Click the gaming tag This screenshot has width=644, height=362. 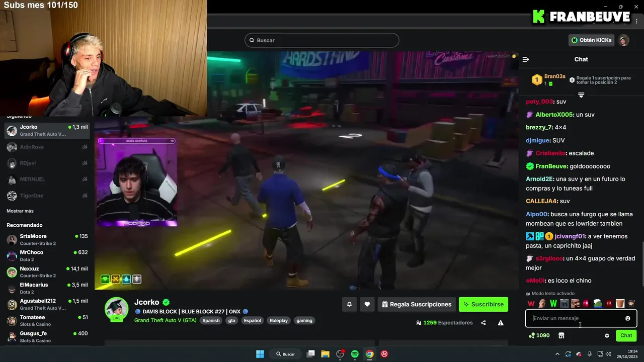[x=304, y=320]
